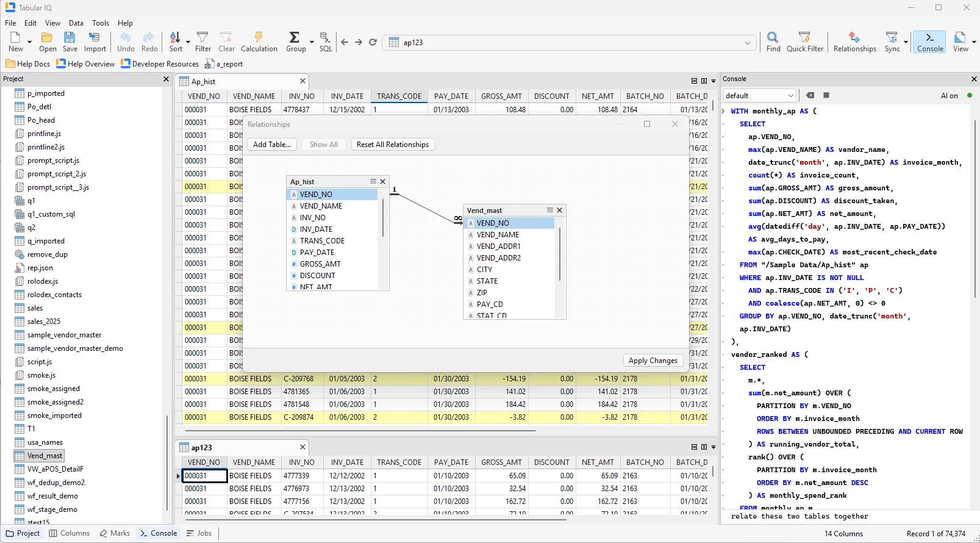The height and width of the screenshot is (543, 980).
Task: Open ap123 pane options dropdown arrow
Action: [x=714, y=447]
